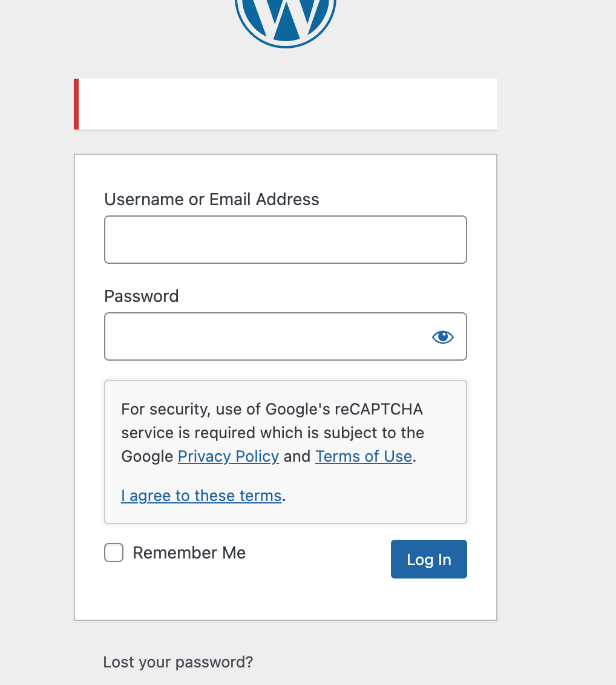The image size is (616, 685).
Task: Click the word "and" between policy links
Action: click(297, 456)
